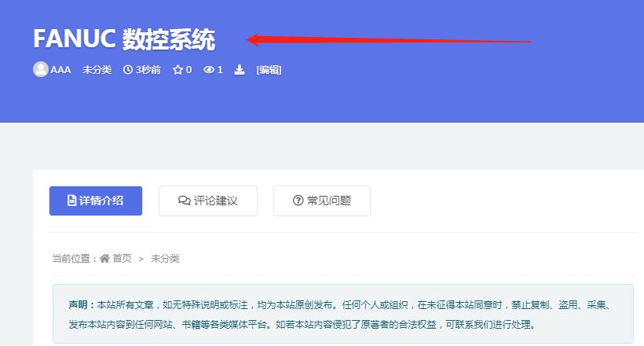Viewport: 644px width, 346px height.
Task: Open the [编辑] edit link
Action: [x=269, y=70]
